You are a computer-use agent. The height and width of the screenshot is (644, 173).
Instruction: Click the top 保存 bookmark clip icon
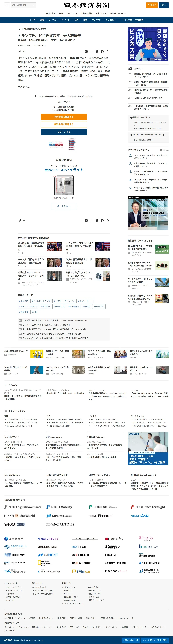click(20, 51)
